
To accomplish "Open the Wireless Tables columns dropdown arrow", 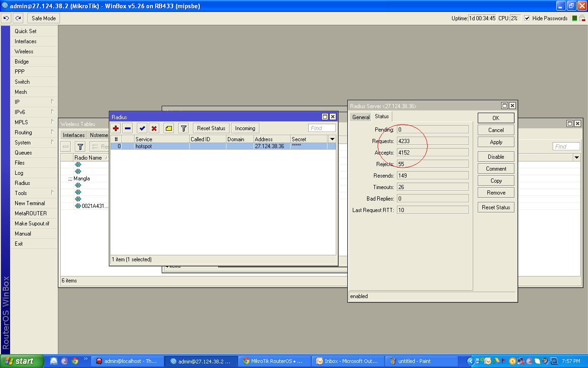I will pyautogui.click(x=577, y=157).
